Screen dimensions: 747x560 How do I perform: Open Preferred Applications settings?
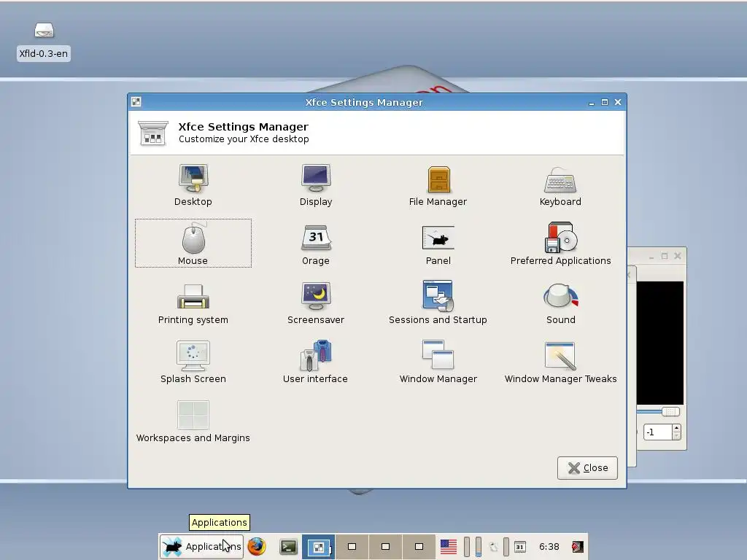coord(560,245)
